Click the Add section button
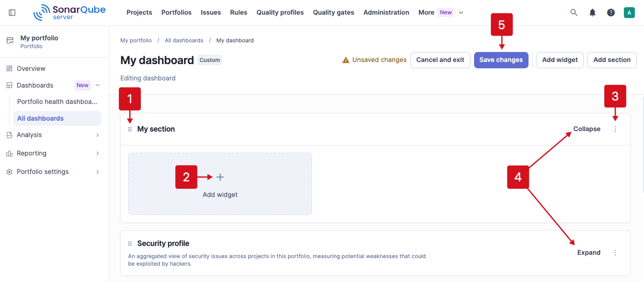The image size is (644, 282). coord(612,60)
